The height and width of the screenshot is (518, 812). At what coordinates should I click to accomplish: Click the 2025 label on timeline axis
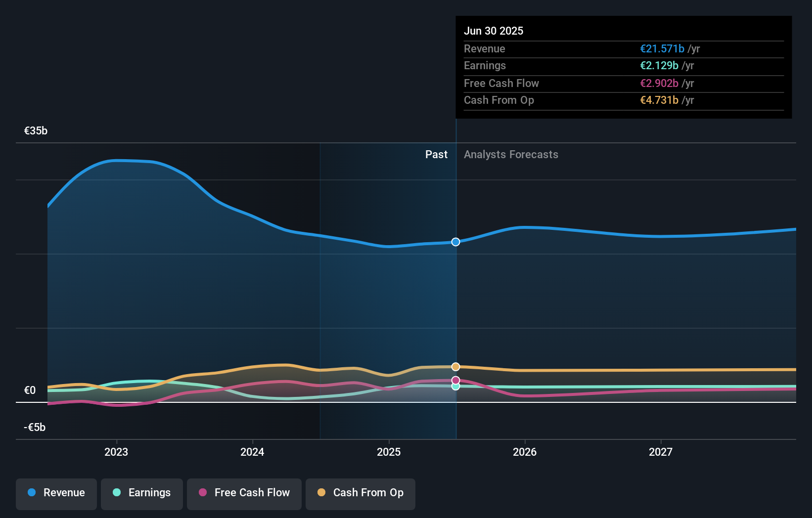pyautogui.click(x=389, y=451)
